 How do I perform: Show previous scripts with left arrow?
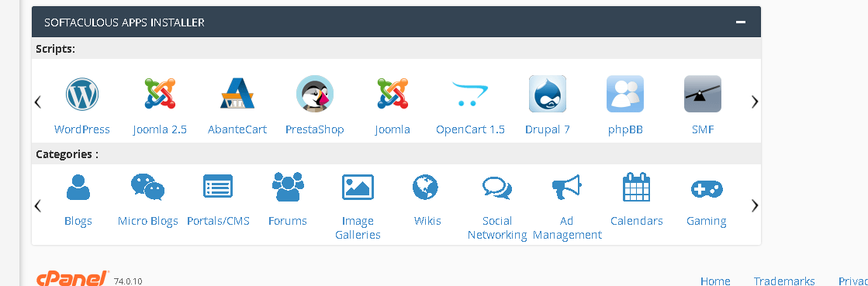click(38, 102)
